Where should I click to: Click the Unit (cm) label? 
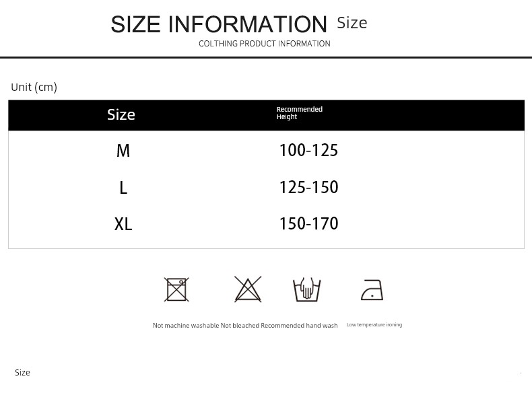click(x=34, y=87)
